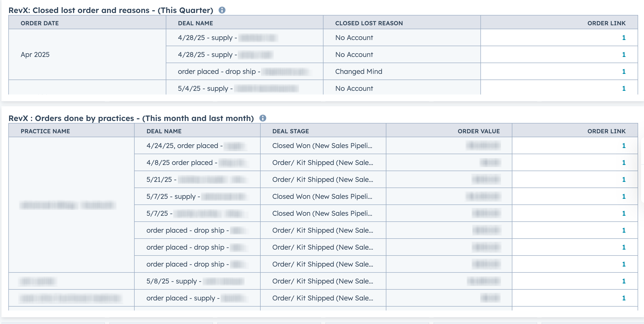The image size is (644, 324).
Task: Open order link for order placed supply deal
Action: pyautogui.click(x=624, y=298)
